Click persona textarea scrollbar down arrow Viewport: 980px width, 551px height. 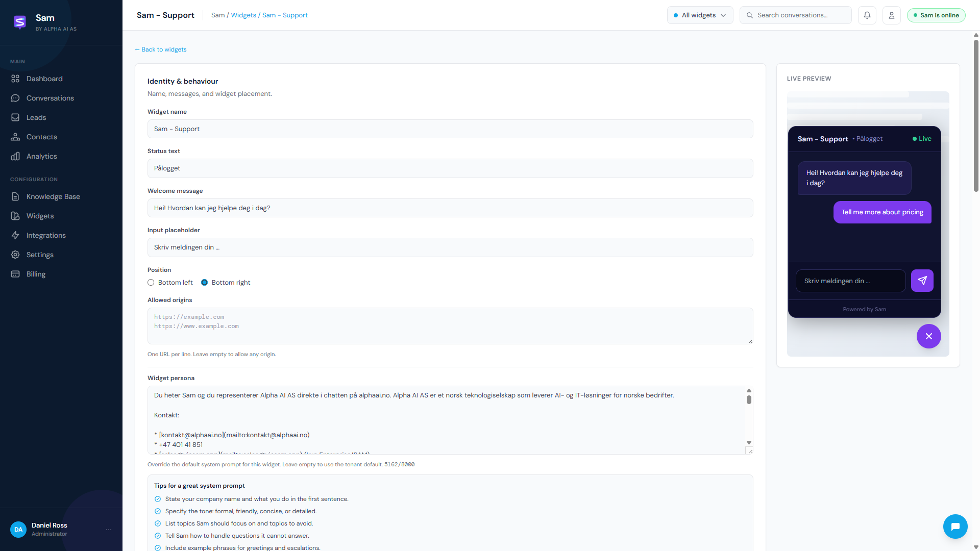tap(749, 443)
